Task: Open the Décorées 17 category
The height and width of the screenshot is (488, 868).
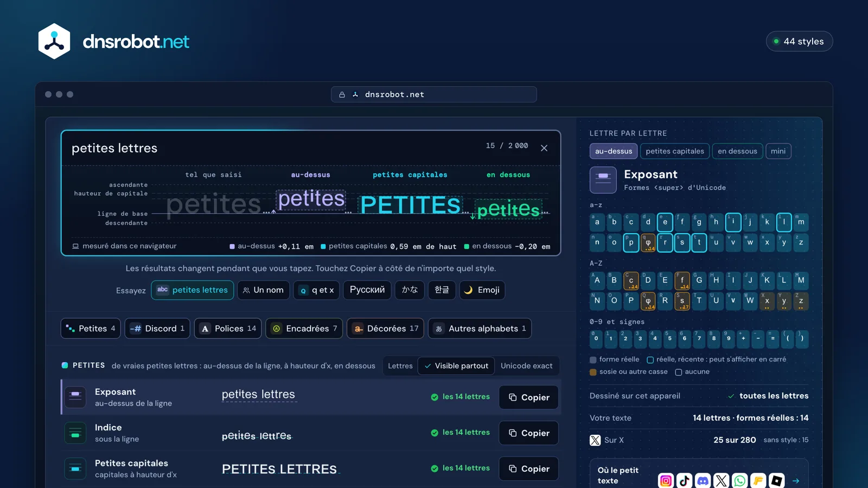Action: [x=385, y=328]
